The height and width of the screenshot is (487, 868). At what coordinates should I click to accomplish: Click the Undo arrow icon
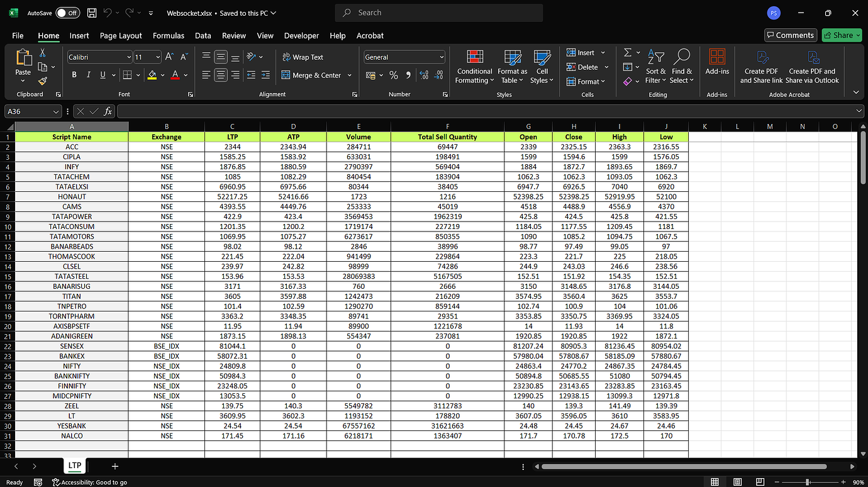[x=108, y=13]
